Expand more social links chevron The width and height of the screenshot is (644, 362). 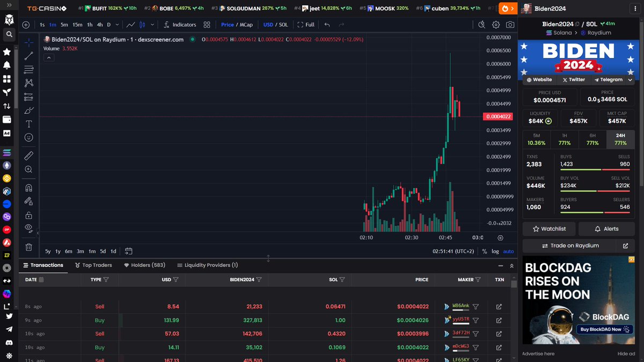630,79
